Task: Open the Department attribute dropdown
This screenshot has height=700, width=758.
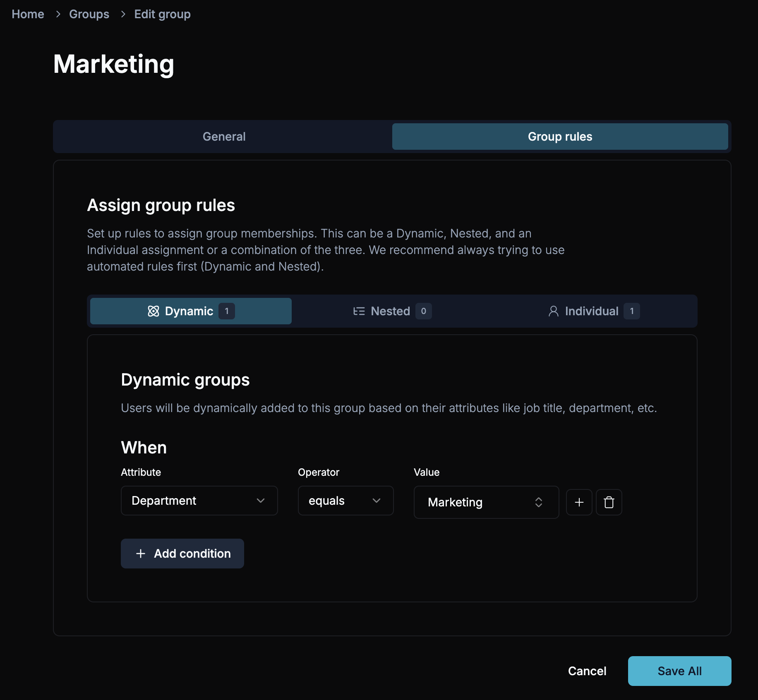Action: pyautogui.click(x=199, y=501)
